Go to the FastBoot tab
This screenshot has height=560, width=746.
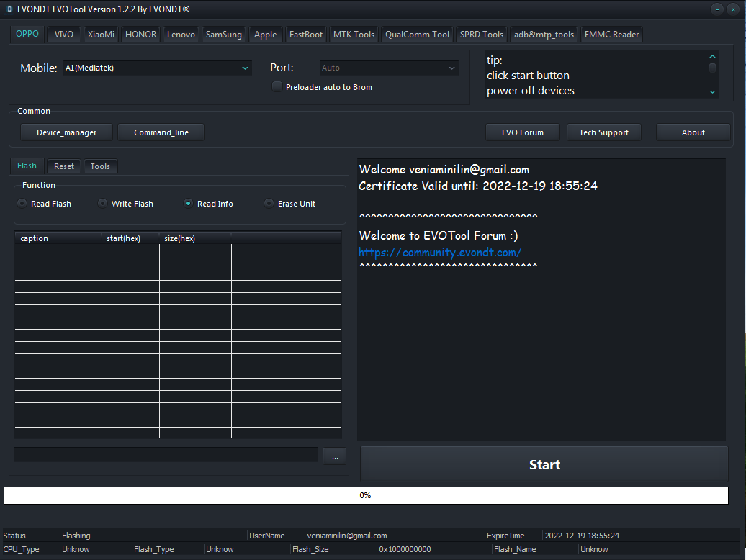click(306, 35)
